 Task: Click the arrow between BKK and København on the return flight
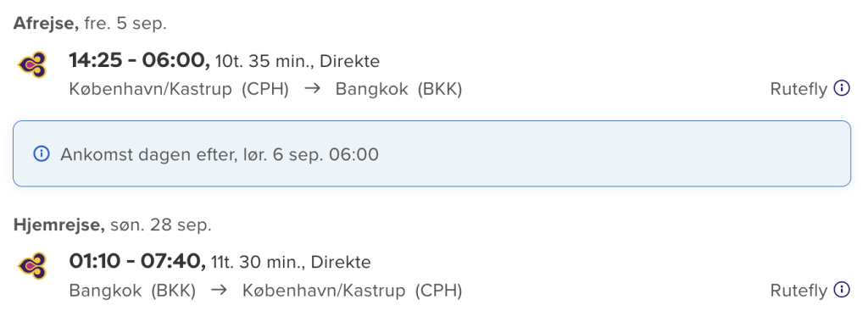coord(220,290)
